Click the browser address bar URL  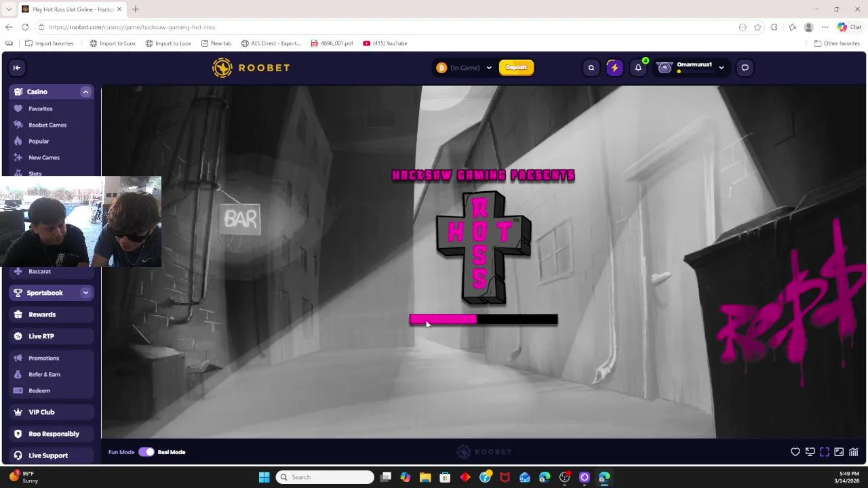(132, 27)
